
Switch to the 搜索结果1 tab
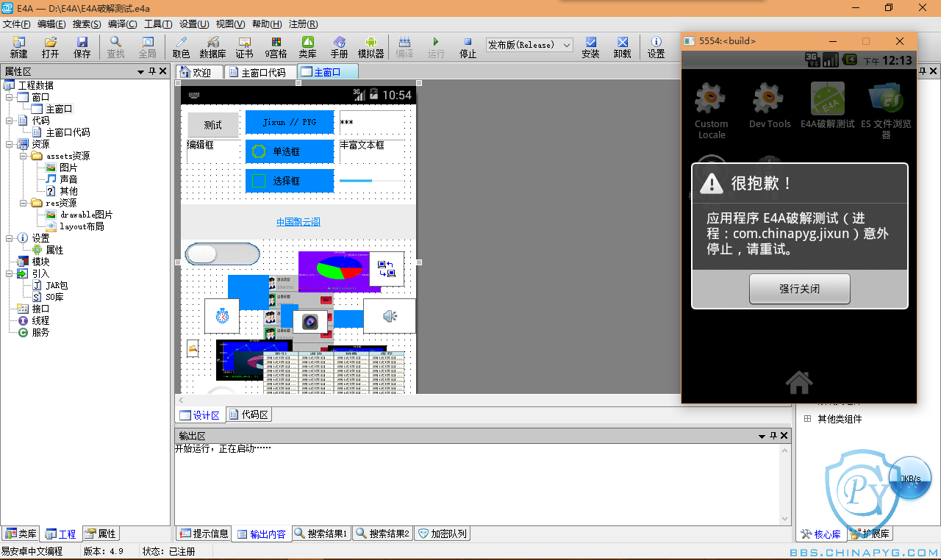pyautogui.click(x=321, y=534)
